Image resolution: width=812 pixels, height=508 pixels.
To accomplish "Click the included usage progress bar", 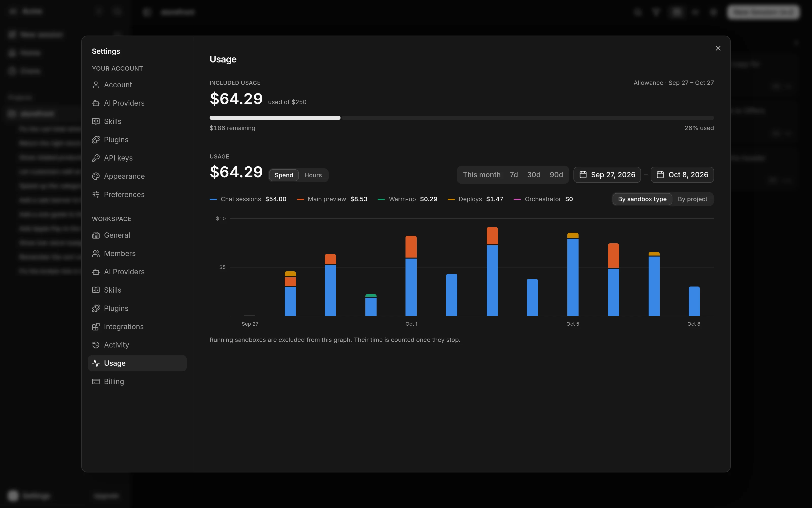I will click(x=462, y=118).
